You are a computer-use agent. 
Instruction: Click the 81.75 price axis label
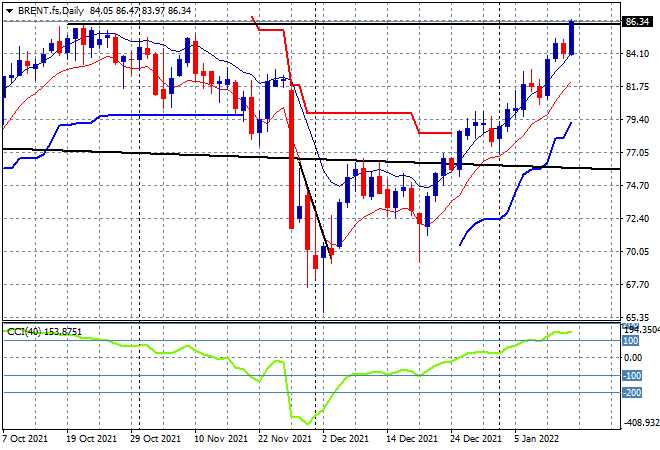click(637, 86)
